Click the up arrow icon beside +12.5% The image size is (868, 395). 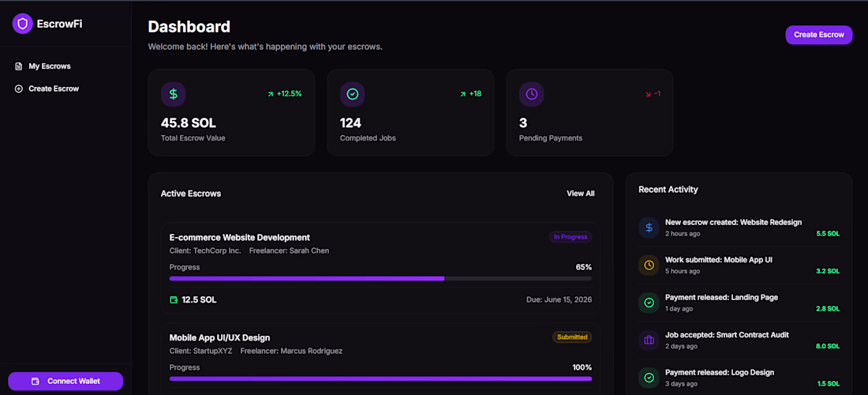click(x=270, y=94)
